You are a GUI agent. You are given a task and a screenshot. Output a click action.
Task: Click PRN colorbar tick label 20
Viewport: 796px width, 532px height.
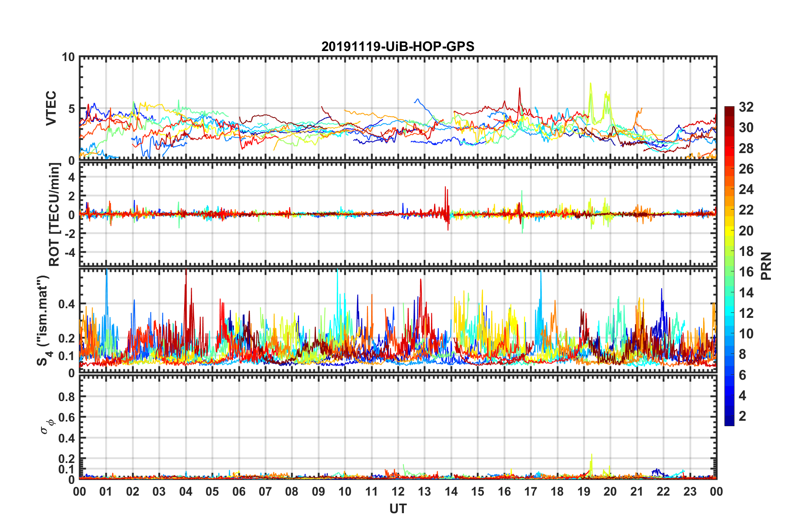(x=746, y=230)
